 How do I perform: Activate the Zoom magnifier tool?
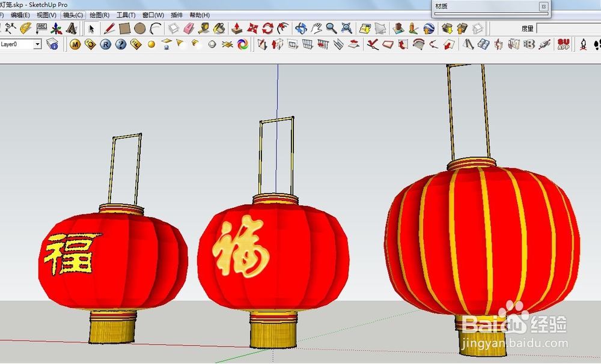coord(331,29)
